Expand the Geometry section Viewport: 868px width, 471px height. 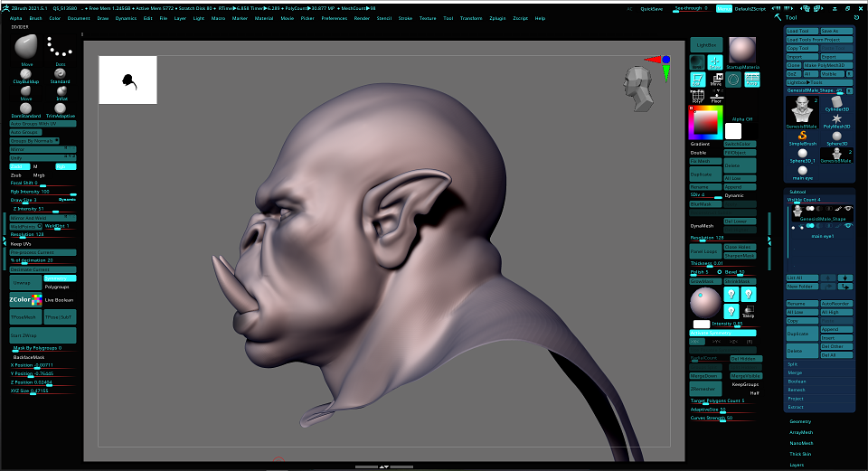point(800,422)
